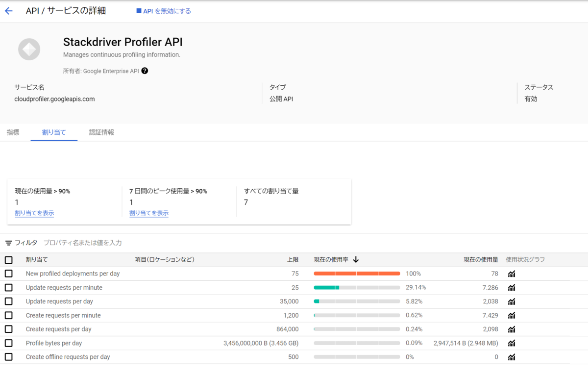
Task: Open help icon next to Google Enterprise API
Action: (x=145, y=71)
